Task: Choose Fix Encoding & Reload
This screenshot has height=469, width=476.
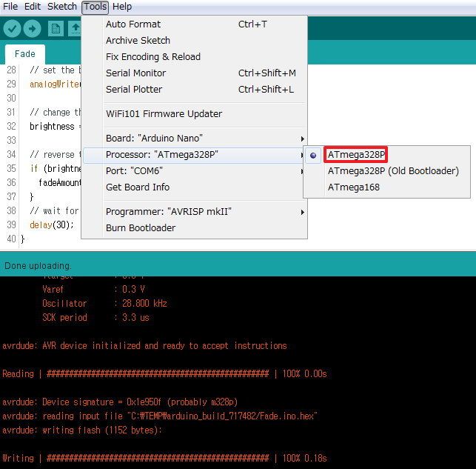Action: 194,57
